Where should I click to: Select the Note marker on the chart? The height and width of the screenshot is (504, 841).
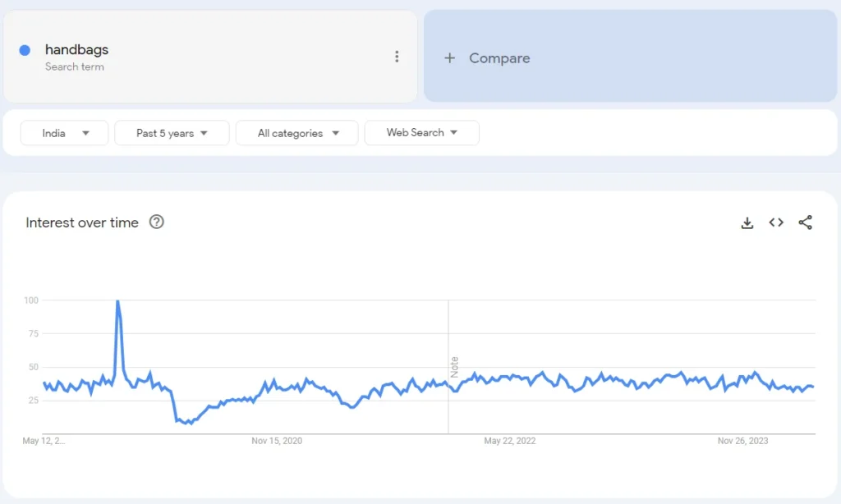454,367
